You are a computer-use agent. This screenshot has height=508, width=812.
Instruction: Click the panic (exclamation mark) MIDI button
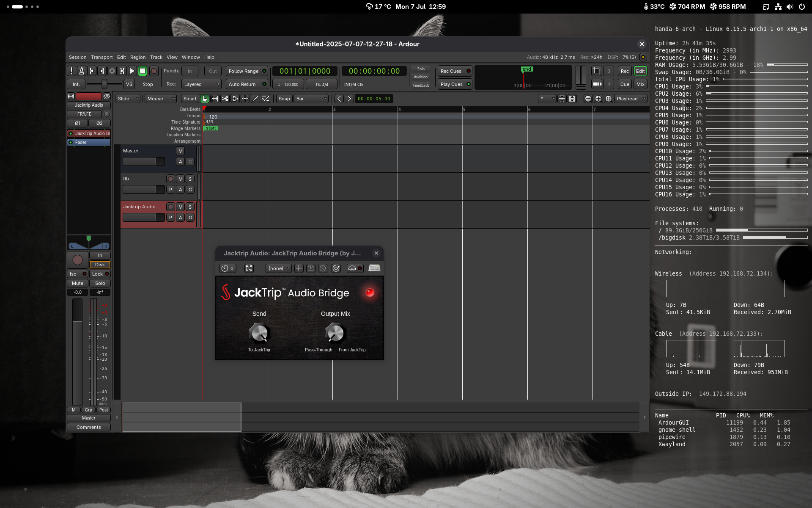[71, 71]
